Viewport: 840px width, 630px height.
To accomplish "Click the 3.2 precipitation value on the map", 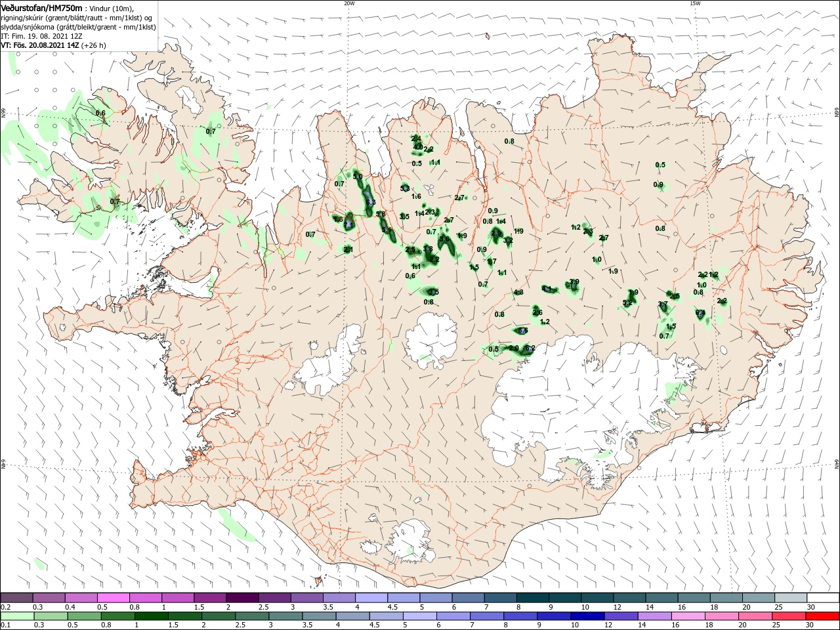I will [x=508, y=241].
